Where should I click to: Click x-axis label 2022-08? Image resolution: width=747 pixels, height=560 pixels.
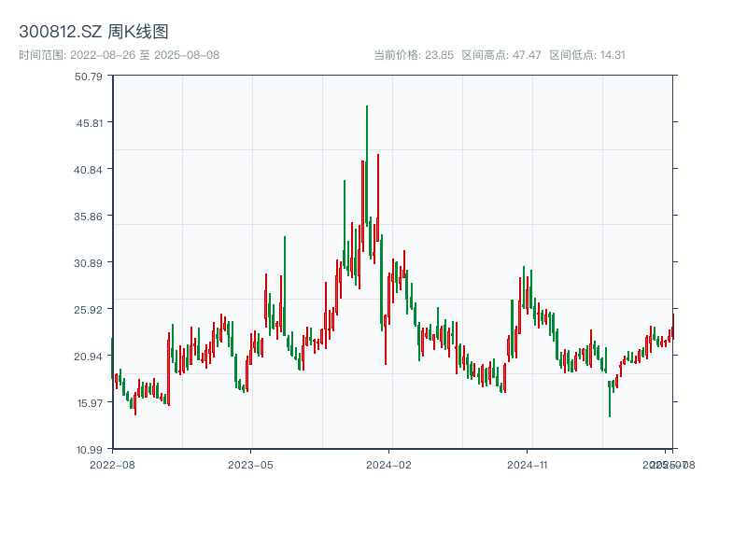pos(112,465)
